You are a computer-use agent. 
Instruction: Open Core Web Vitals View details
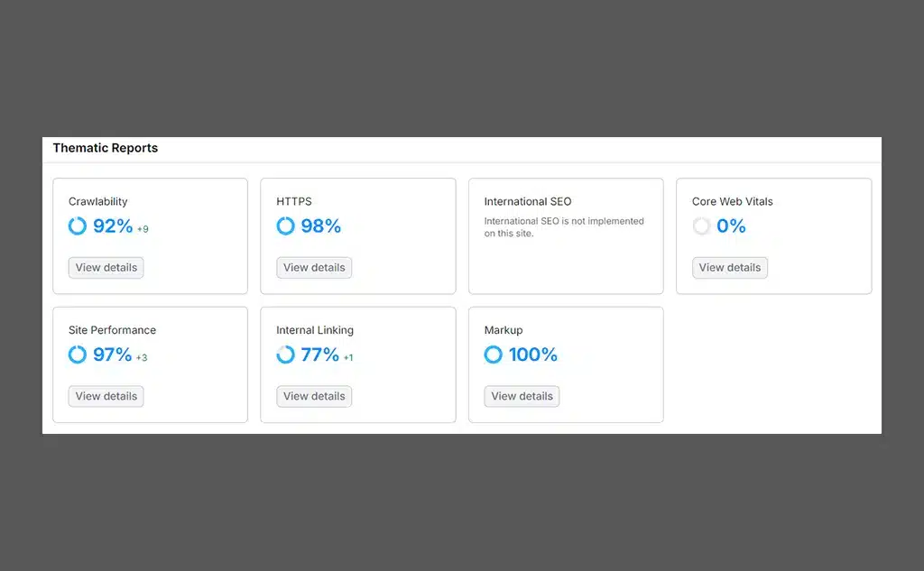click(729, 268)
